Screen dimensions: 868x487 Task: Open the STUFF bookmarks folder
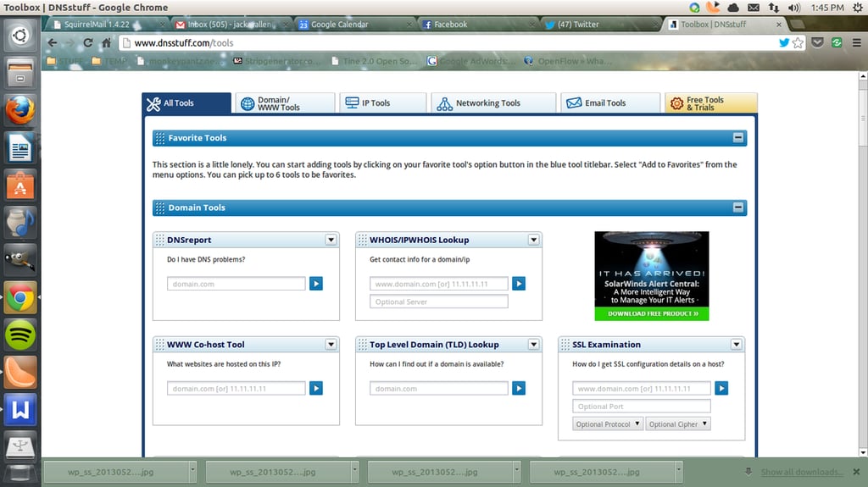tap(64, 61)
